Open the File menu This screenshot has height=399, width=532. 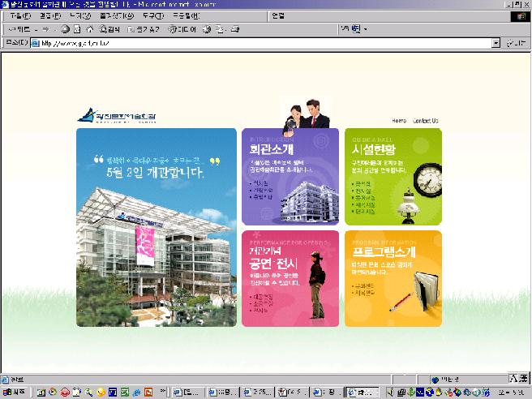click(x=20, y=16)
